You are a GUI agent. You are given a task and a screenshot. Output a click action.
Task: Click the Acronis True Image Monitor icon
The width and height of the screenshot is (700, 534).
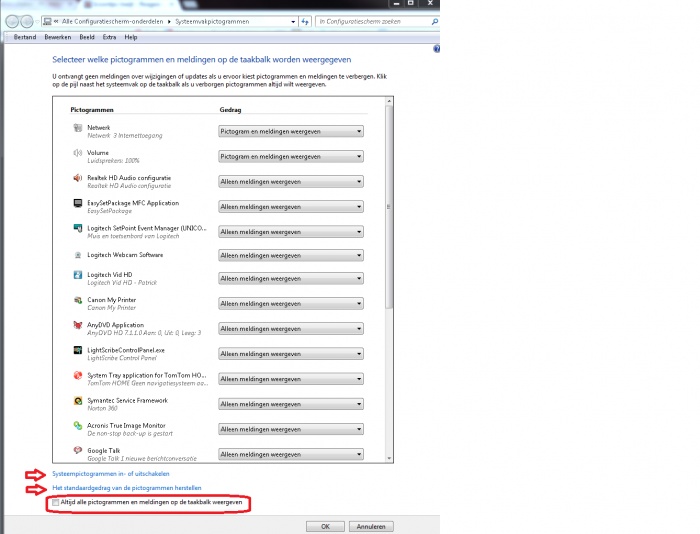point(78,426)
